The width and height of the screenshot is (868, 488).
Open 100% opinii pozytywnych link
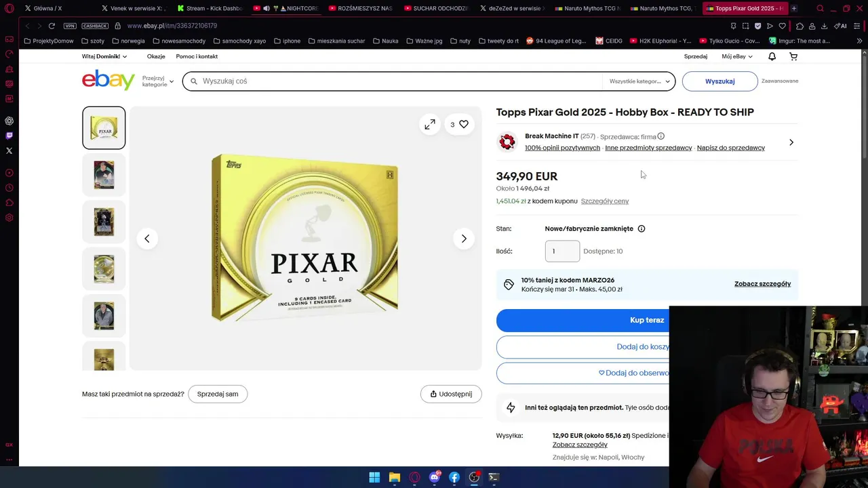(562, 148)
